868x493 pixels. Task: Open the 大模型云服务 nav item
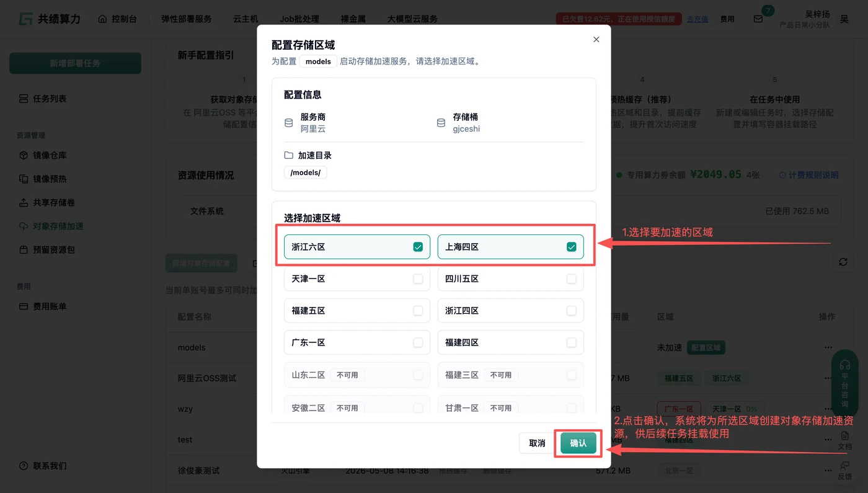413,19
